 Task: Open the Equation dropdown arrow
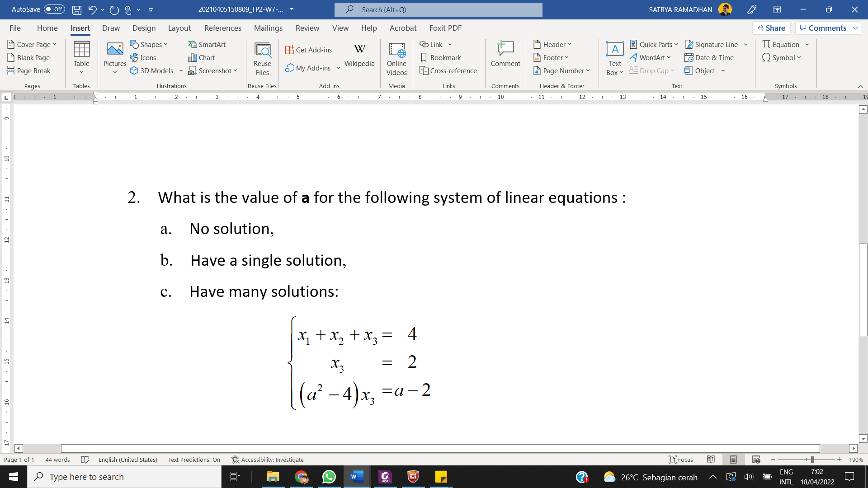tap(807, 44)
